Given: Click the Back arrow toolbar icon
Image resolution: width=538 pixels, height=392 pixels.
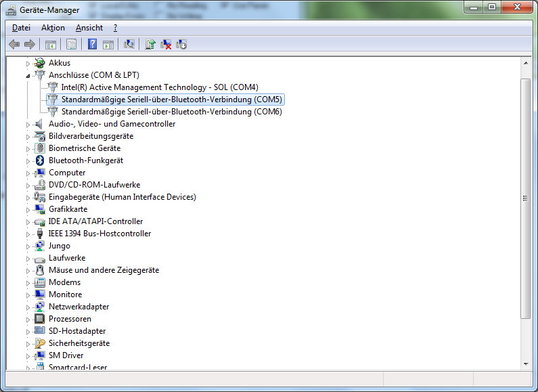Looking at the screenshot, I should tap(14, 44).
